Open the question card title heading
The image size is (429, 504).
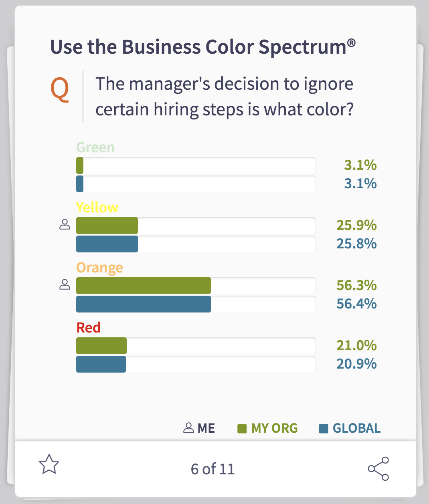point(202,46)
